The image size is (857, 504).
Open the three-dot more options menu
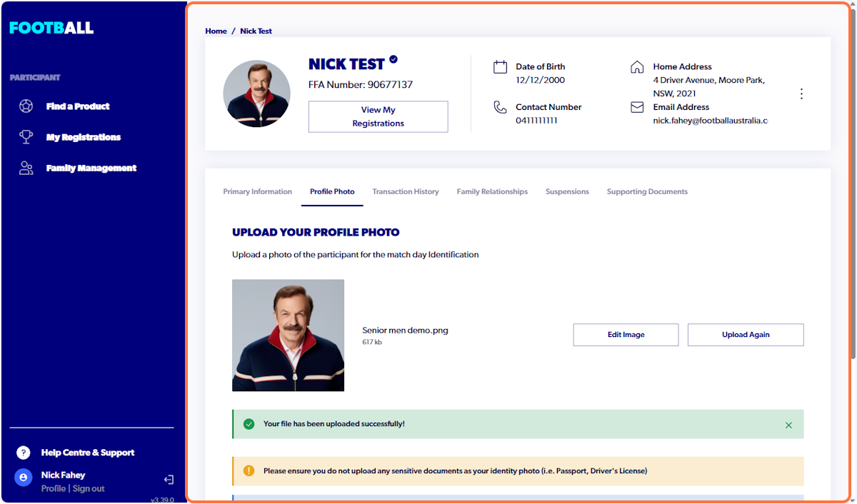pyautogui.click(x=801, y=94)
